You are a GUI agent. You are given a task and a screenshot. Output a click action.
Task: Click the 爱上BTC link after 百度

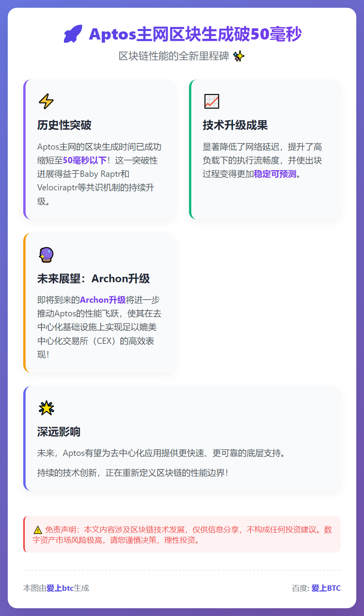[326, 588]
